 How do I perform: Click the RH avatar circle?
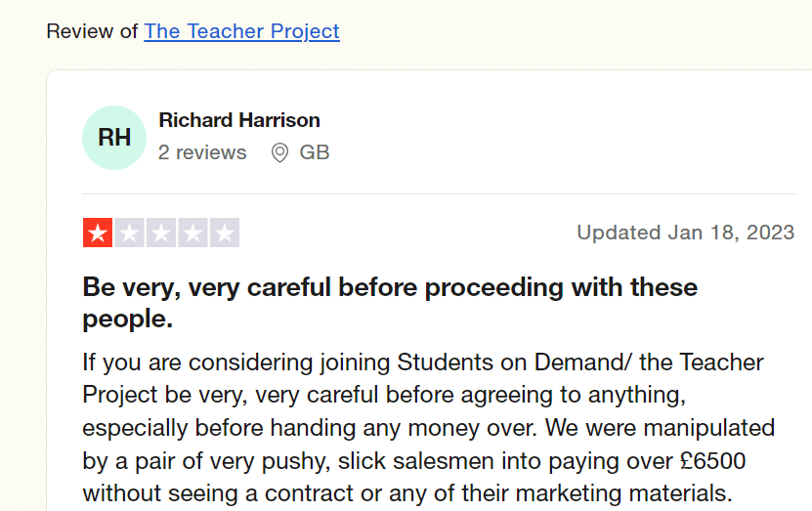coord(114,138)
